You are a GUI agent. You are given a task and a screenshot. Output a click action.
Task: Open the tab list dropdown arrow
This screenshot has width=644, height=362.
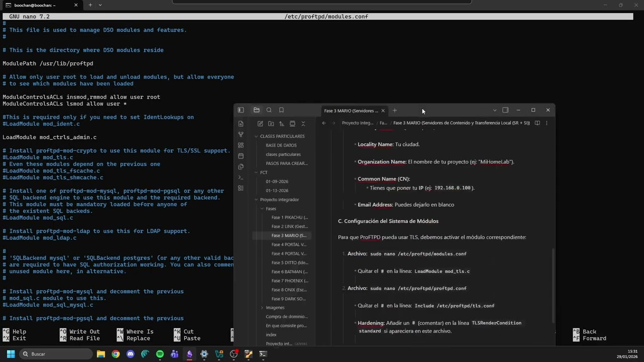coord(495,110)
